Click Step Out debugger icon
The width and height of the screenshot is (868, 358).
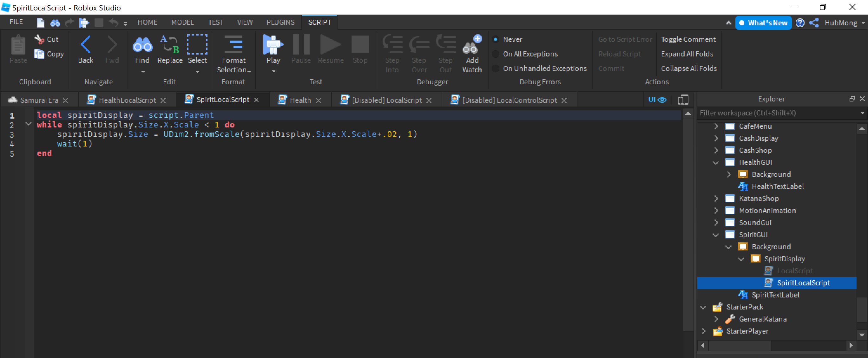coord(446,44)
